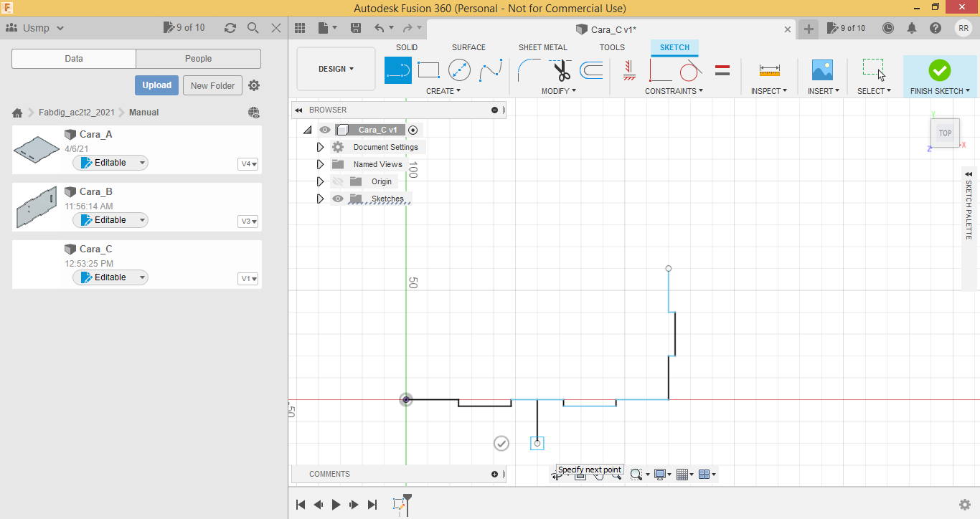Image resolution: width=980 pixels, height=519 pixels.
Task: Open the Fabdig_ac2t2_2021 breadcrumb link
Action: [76, 113]
